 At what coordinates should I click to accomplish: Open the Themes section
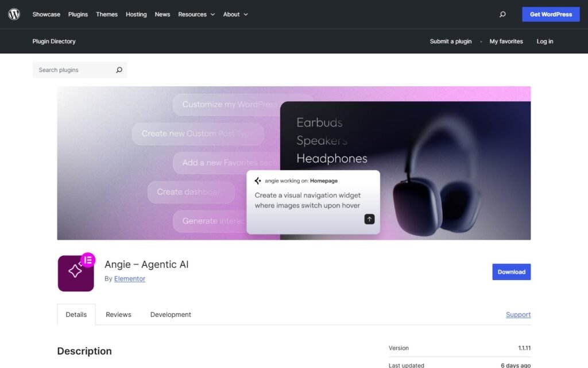coord(107,14)
